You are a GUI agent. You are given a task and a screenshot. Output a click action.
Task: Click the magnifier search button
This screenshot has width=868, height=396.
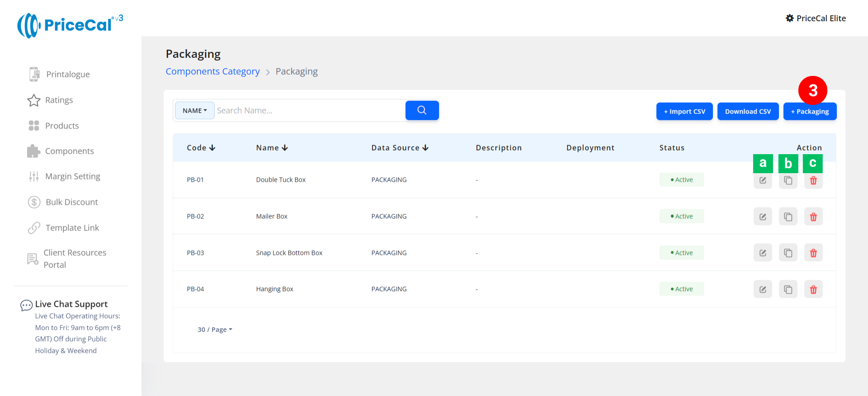point(422,110)
